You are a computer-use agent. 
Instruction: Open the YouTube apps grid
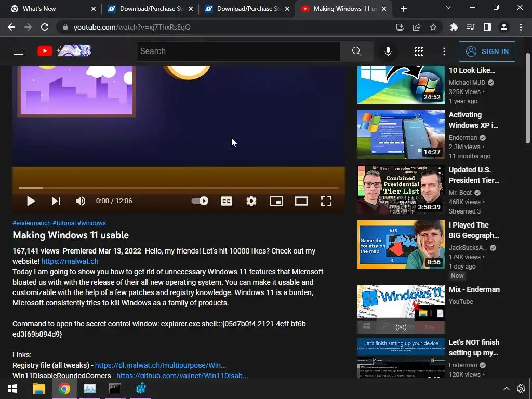[x=419, y=51]
